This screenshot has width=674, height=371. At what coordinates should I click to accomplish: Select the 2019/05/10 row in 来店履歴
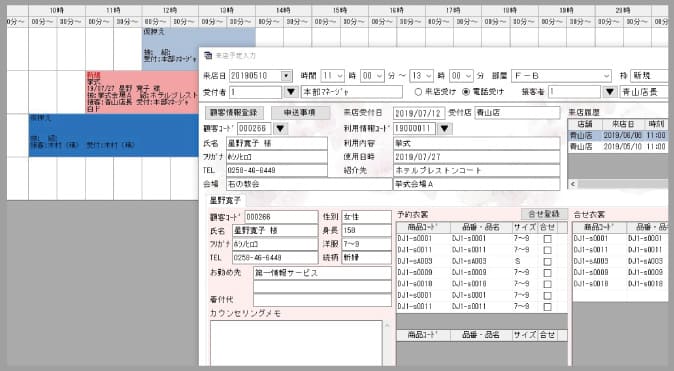(618, 147)
